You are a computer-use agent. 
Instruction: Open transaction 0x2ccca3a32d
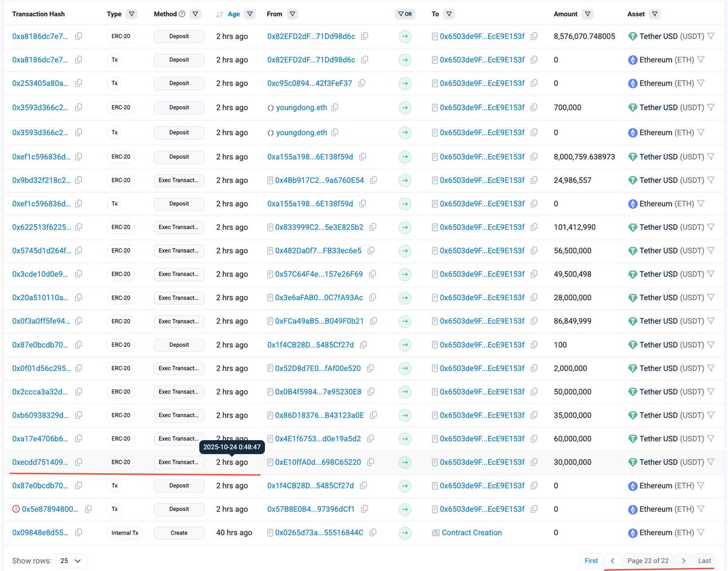[40, 392]
